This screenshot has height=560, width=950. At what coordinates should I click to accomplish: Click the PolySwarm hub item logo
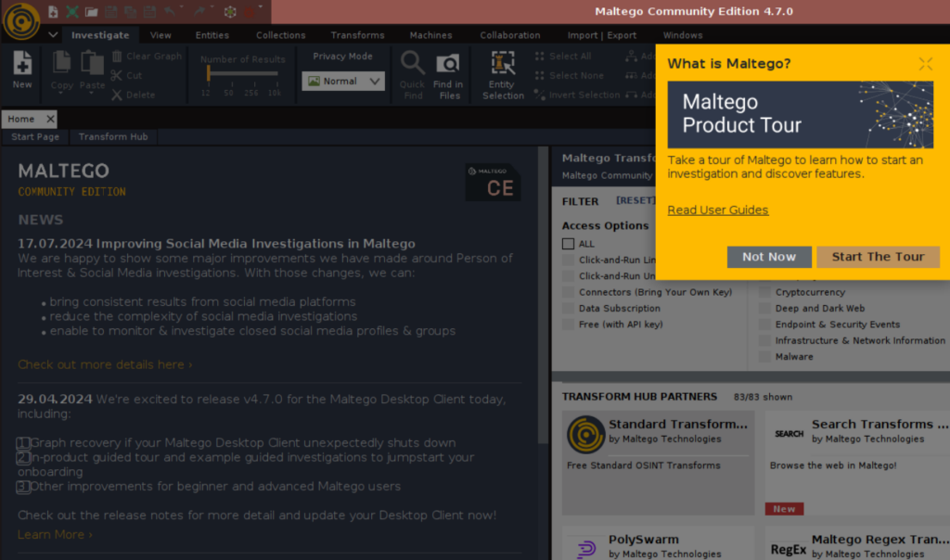click(585, 549)
